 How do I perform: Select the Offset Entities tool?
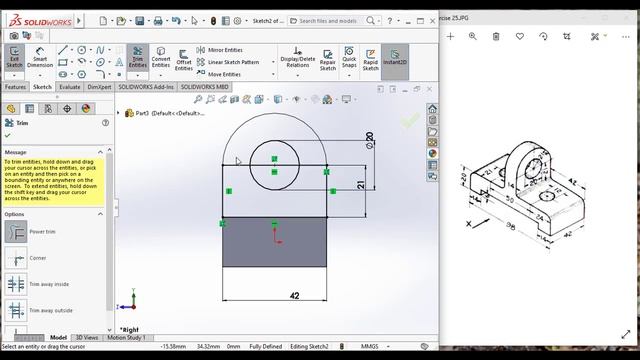coord(184,60)
